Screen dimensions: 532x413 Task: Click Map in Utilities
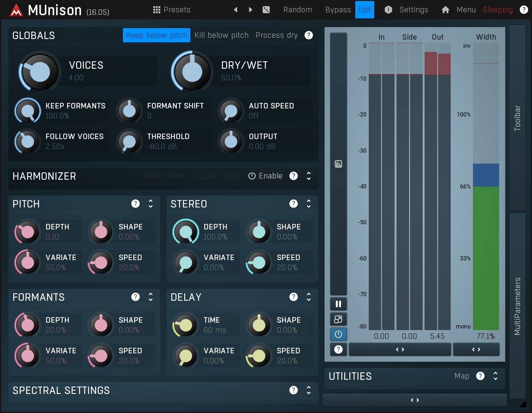point(462,376)
